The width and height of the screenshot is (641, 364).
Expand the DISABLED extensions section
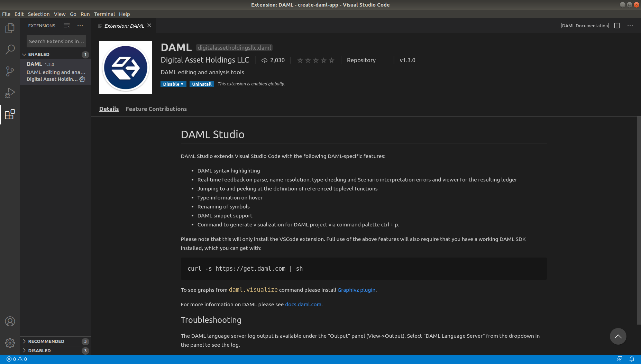(x=24, y=351)
